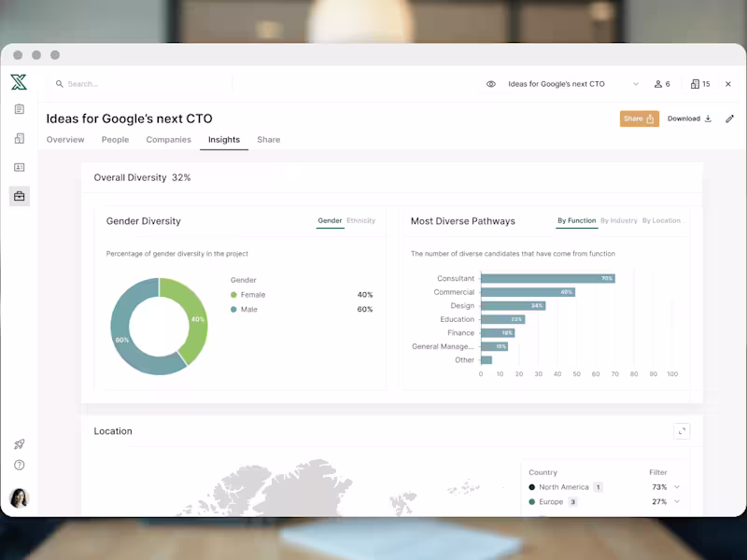The image size is (747, 560).
Task: Open the projects briefcase icon in sidebar
Action: point(19,196)
